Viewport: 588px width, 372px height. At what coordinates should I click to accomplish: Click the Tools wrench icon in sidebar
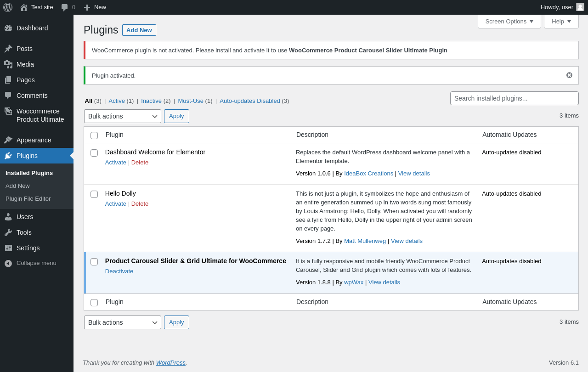click(x=8, y=232)
